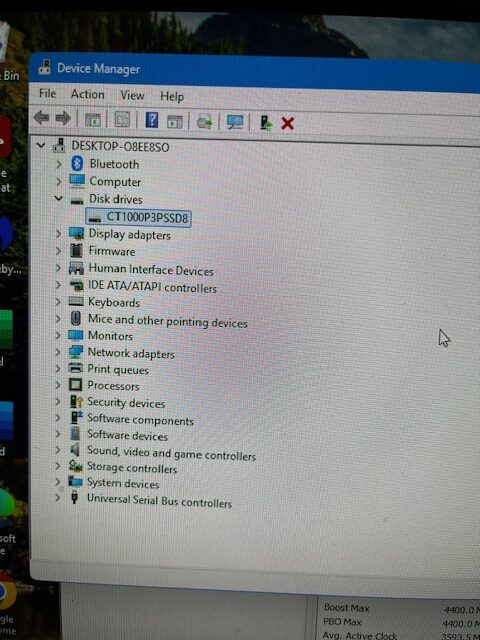Collapse the Disk drives category arrow

[59, 198]
